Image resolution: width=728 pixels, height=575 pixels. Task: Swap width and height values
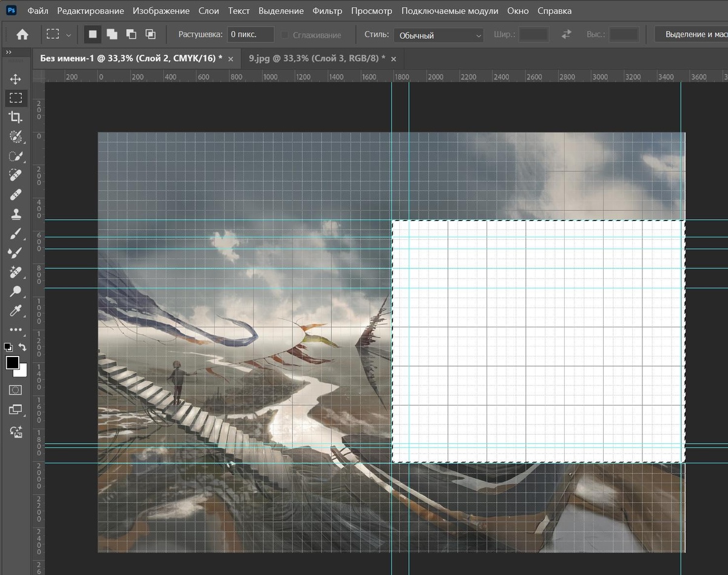[567, 35]
